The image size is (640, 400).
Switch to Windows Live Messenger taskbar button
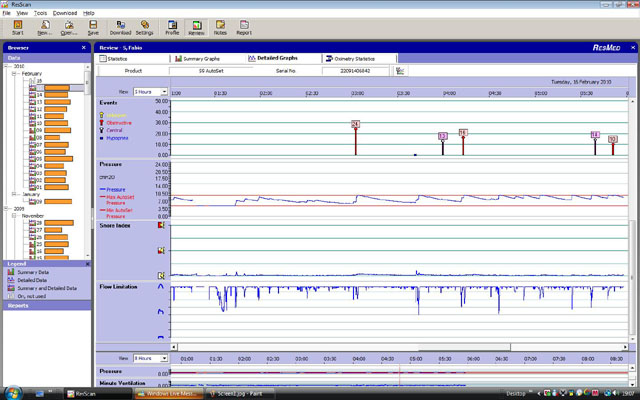point(169,393)
